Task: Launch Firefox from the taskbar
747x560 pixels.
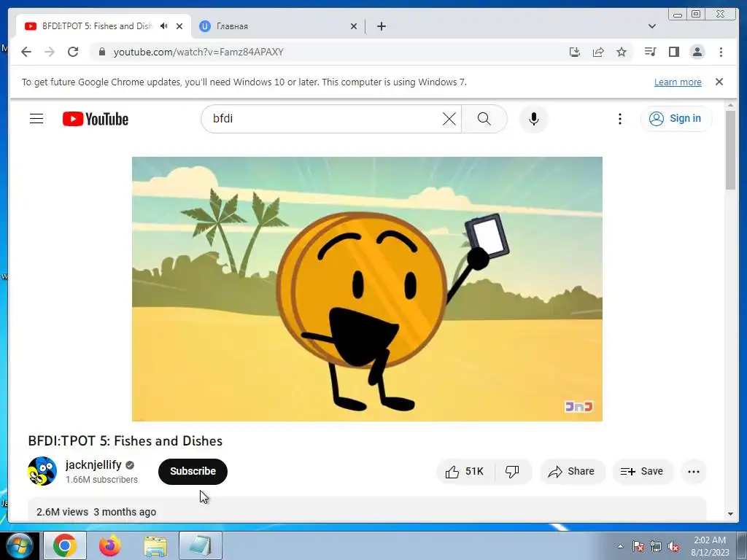Action: 110,545
